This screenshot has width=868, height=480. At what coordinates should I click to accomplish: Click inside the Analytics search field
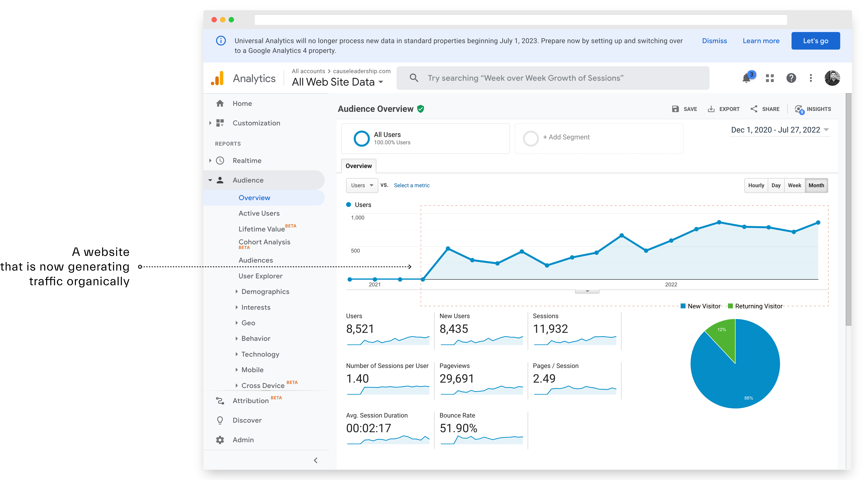[x=553, y=78]
